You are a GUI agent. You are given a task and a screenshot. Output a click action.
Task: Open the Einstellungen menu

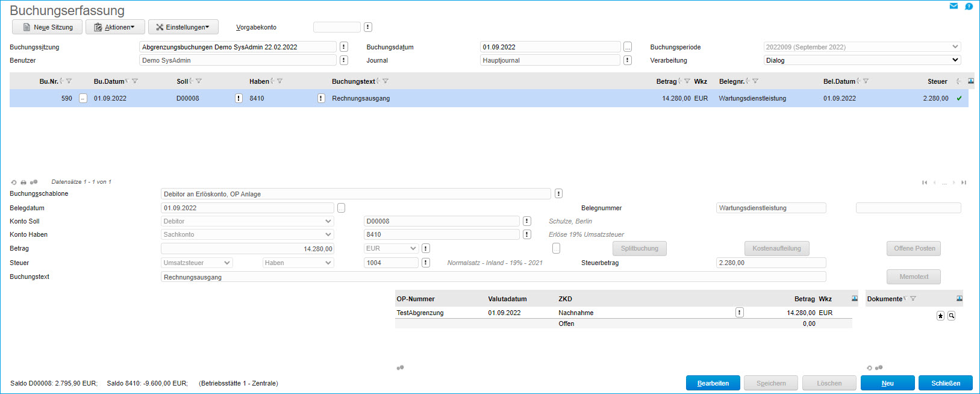pos(183,27)
